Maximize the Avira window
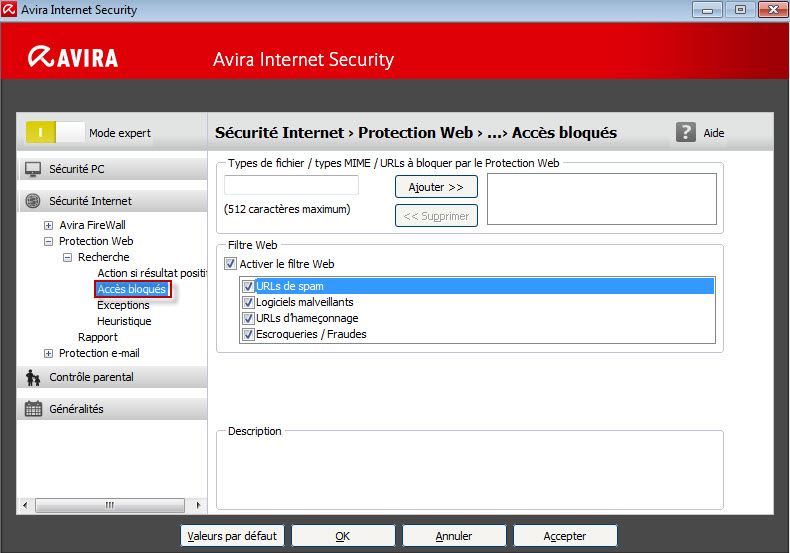 [x=740, y=10]
